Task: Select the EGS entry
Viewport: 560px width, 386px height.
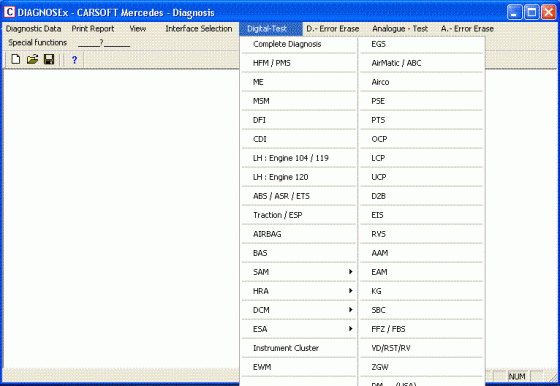Action: (x=421, y=44)
